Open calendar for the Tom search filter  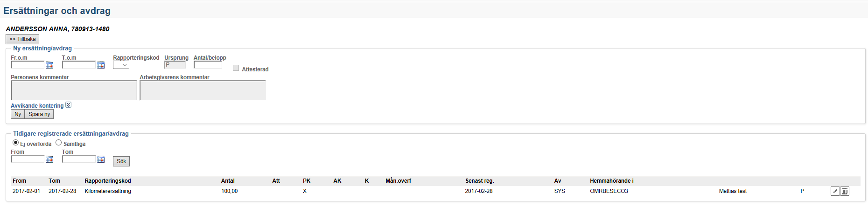click(x=101, y=159)
